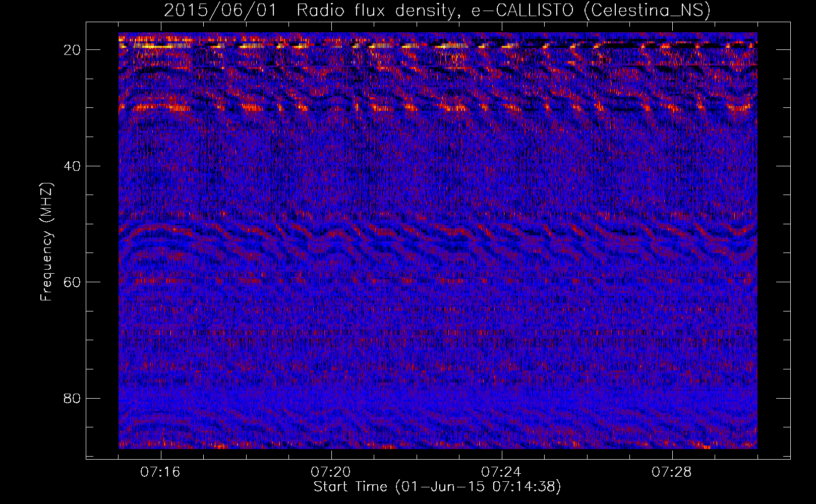Click the 80 frequency tick label
The image size is (816, 504).
(73, 398)
